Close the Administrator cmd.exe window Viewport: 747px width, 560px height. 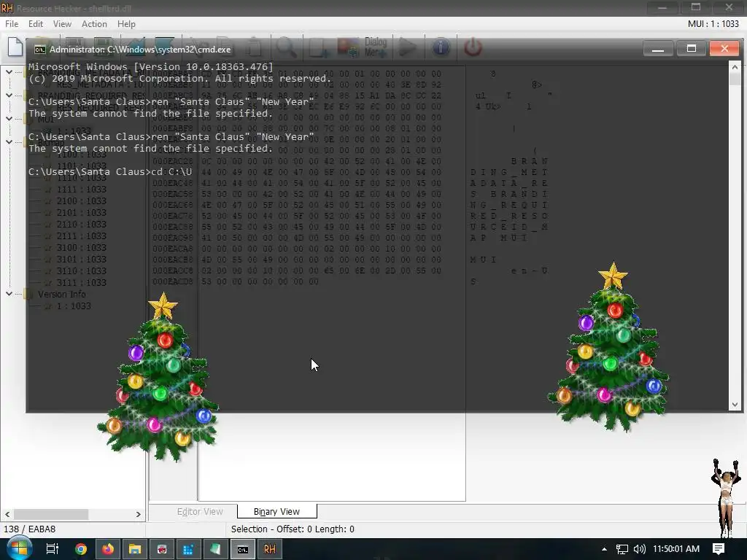tap(724, 49)
